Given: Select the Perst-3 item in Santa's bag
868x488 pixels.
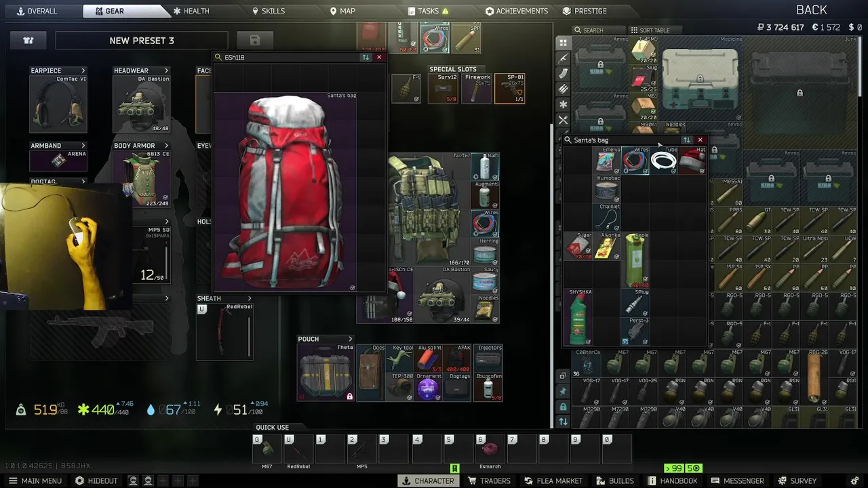Looking at the screenshot, I should (635, 331).
